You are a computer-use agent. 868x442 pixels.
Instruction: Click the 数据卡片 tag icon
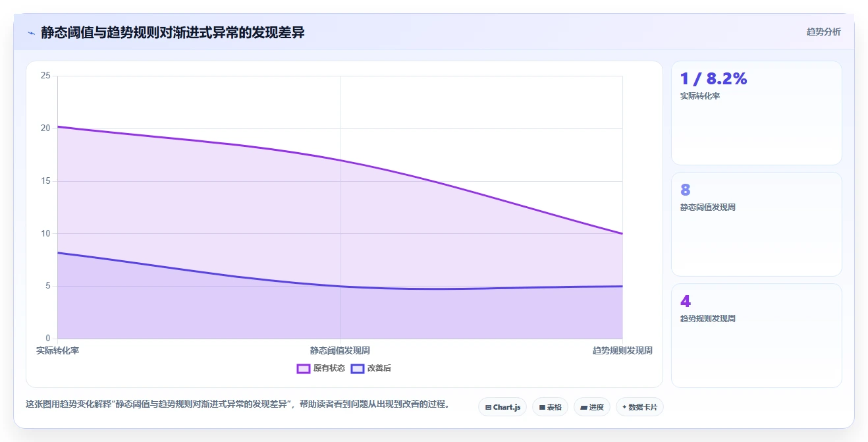point(624,407)
